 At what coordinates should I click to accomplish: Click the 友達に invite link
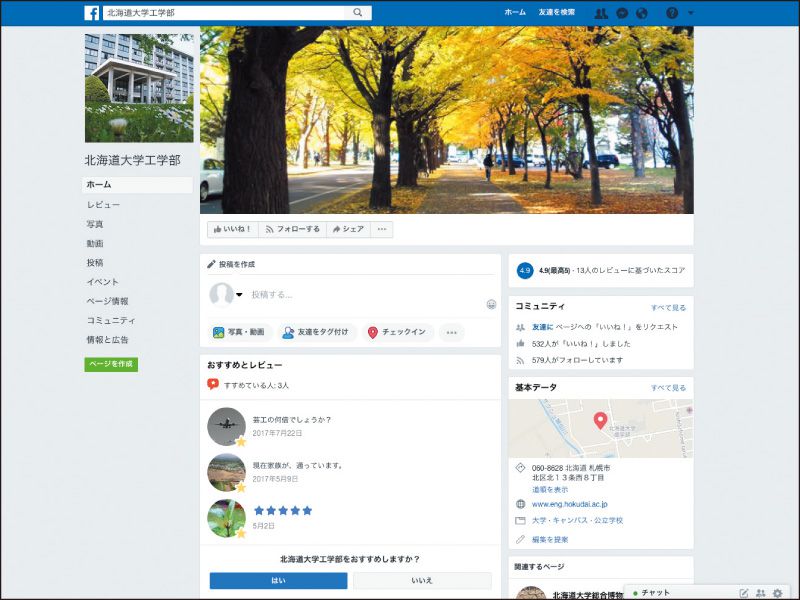(x=542, y=327)
